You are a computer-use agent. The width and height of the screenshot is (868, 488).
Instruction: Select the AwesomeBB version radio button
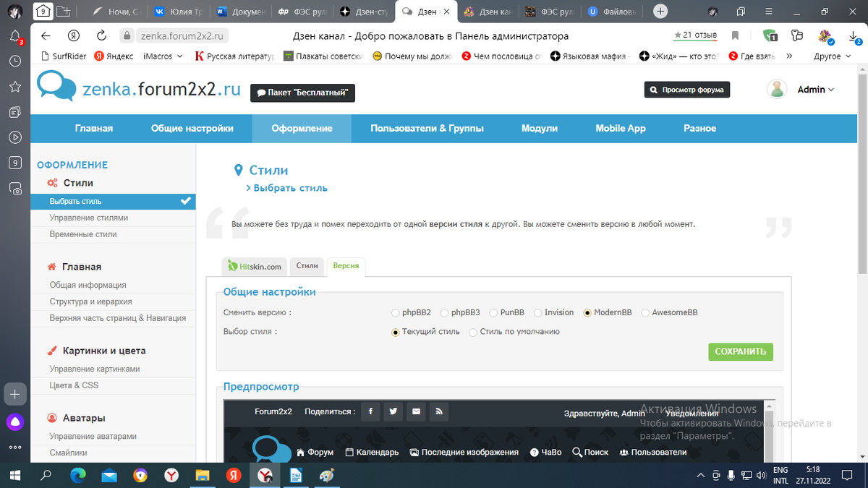click(x=645, y=313)
